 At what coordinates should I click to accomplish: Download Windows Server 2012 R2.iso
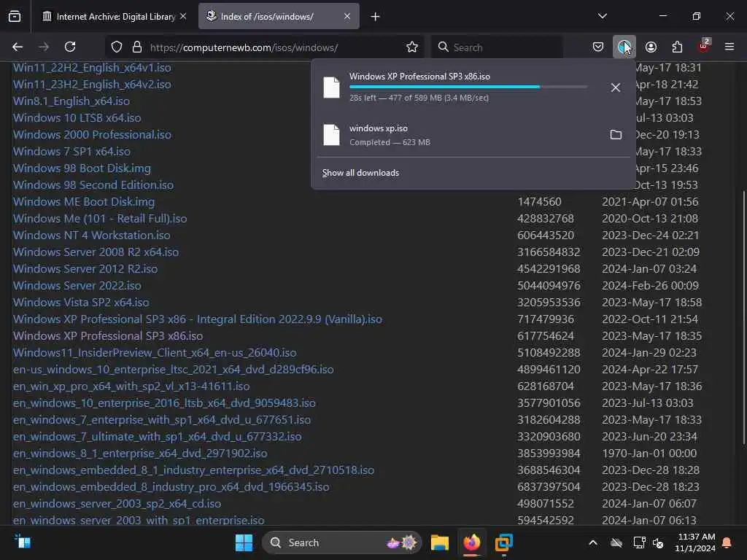pyautogui.click(x=85, y=268)
